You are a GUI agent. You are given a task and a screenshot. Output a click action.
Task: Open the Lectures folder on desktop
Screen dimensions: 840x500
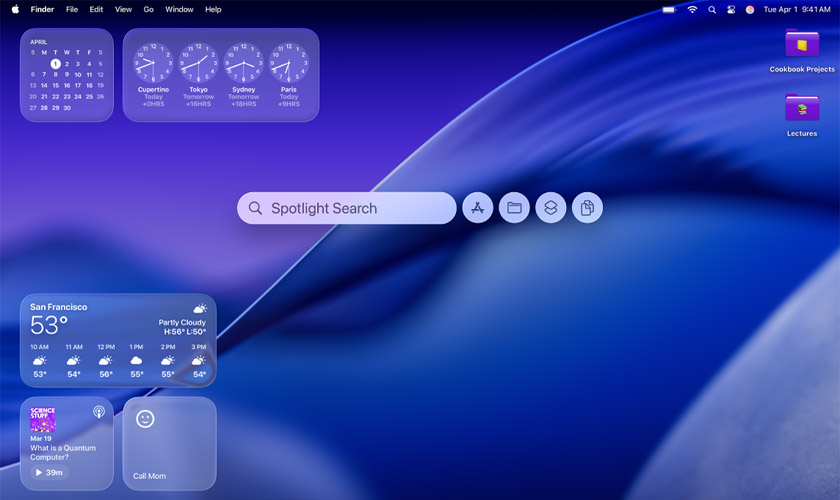[802, 109]
